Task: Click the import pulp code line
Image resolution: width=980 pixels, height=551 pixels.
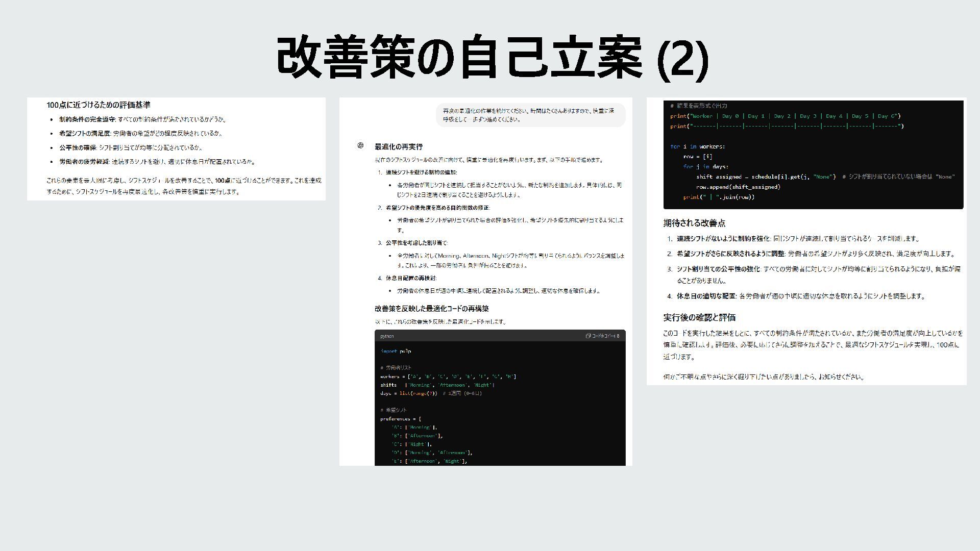Action: (x=396, y=351)
